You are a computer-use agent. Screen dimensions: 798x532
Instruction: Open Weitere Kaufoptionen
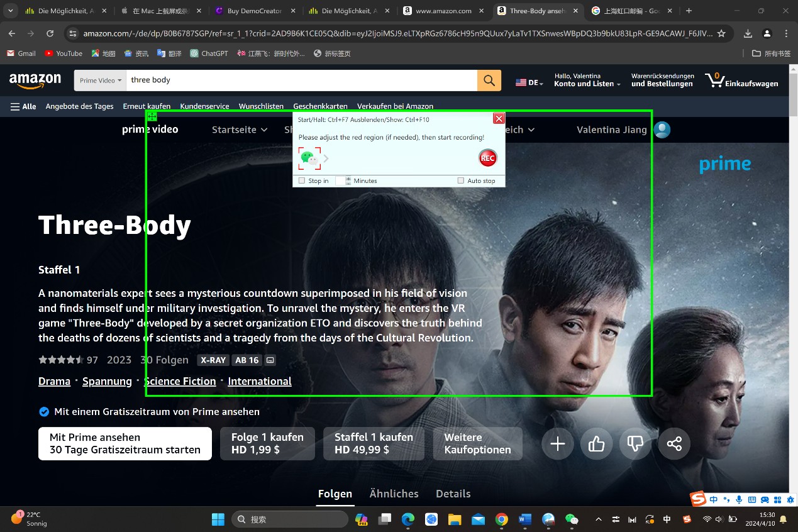(477, 444)
